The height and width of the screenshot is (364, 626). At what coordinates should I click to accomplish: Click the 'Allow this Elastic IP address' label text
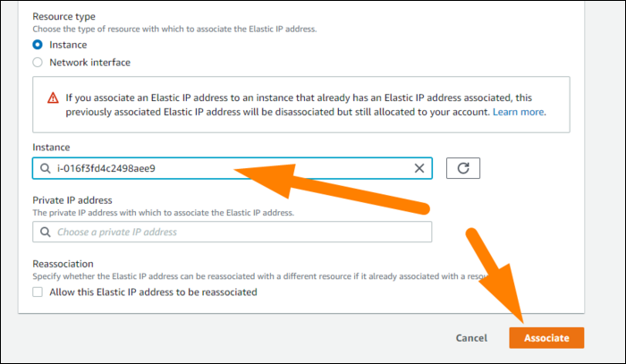coord(153,292)
